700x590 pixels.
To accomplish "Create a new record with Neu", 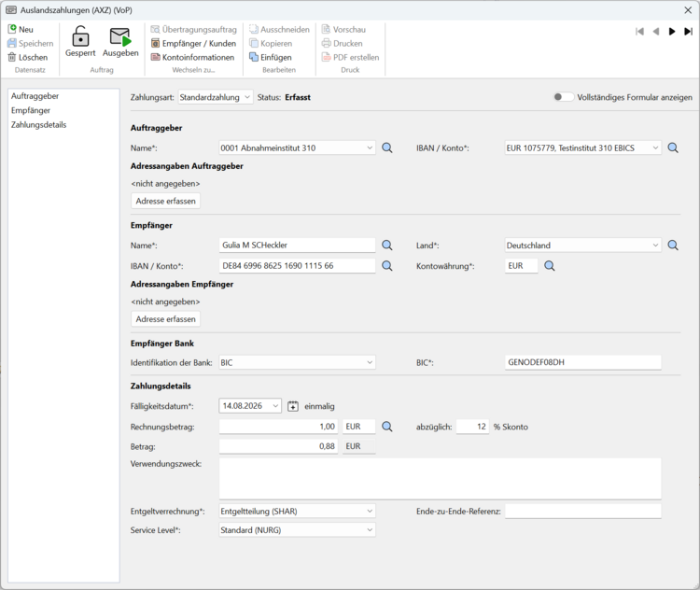I will pos(21,30).
